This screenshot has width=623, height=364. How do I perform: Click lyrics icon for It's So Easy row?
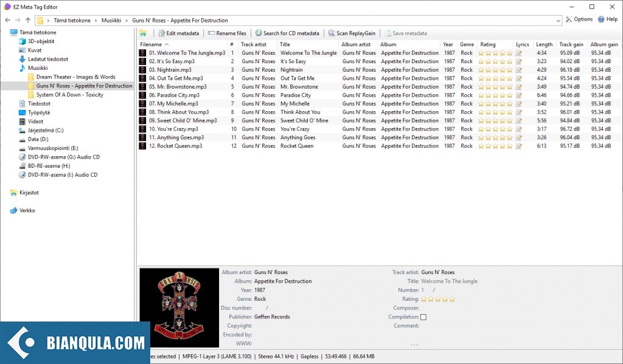point(518,61)
